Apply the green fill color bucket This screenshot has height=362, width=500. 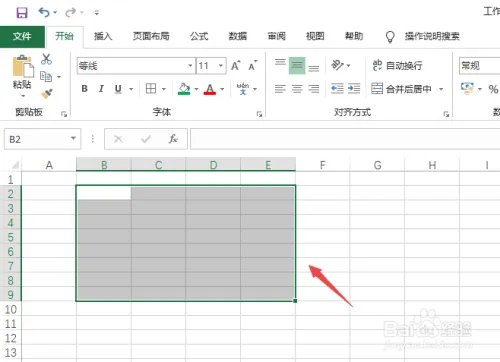(x=184, y=89)
